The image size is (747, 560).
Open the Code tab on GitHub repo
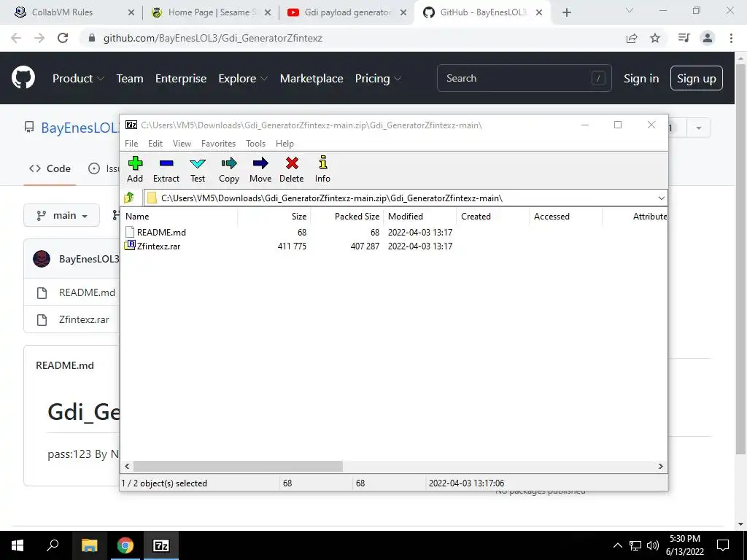[50, 168]
